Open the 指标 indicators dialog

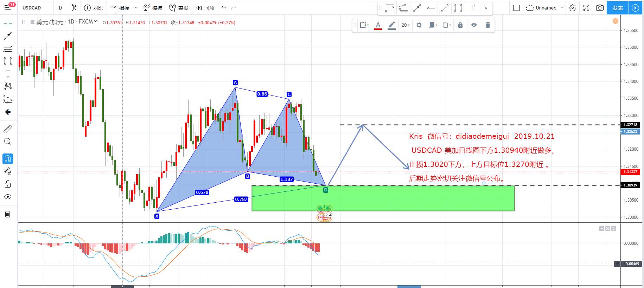pos(120,8)
